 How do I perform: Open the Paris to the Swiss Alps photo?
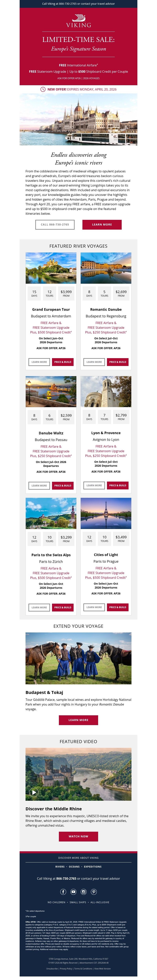pyautogui.click(x=51, y=513)
